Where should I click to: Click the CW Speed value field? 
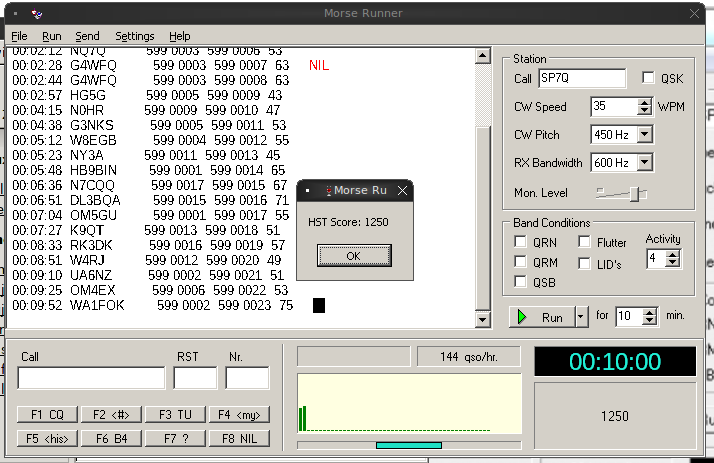(614, 107)
